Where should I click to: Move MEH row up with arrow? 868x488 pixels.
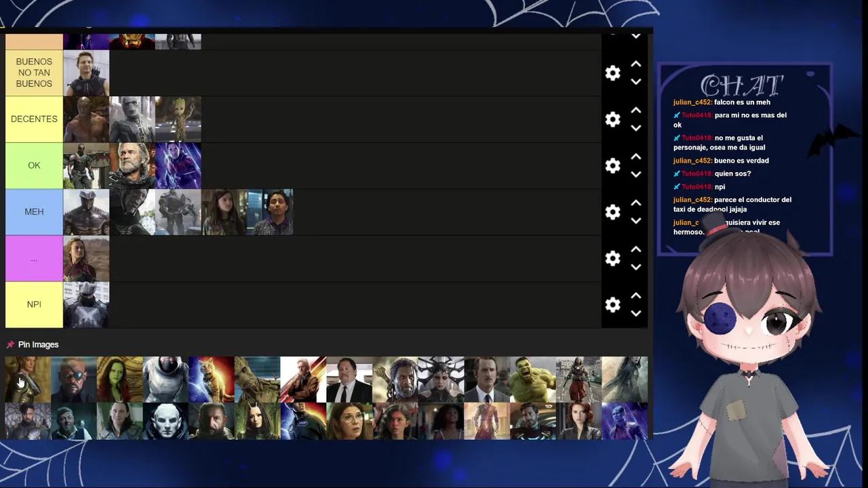[x=636, y=203]
